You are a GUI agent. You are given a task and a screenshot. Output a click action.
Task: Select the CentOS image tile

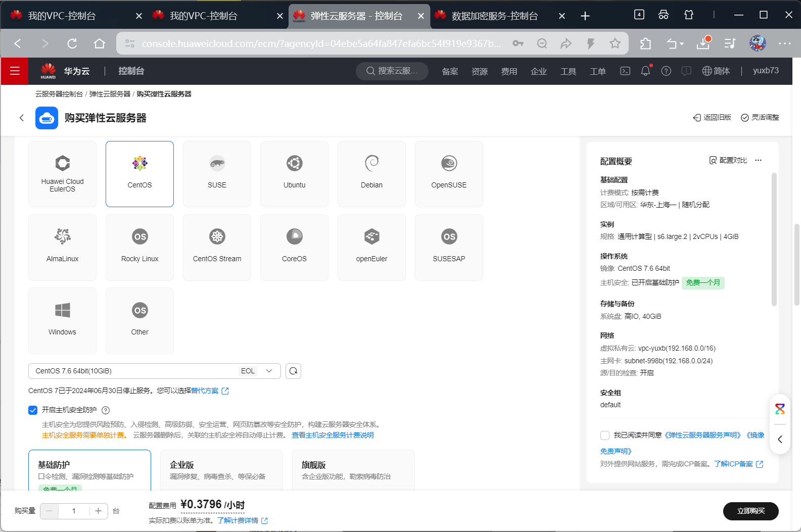(139, 174)
